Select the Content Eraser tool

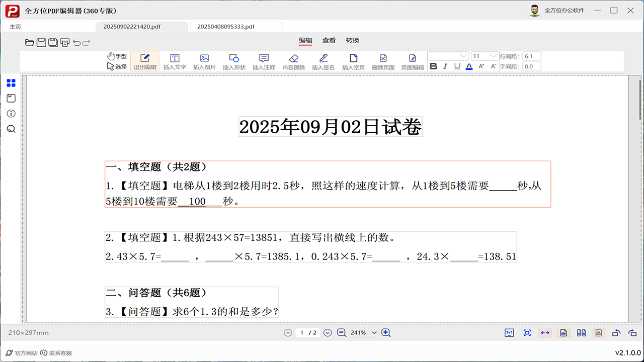294,61
